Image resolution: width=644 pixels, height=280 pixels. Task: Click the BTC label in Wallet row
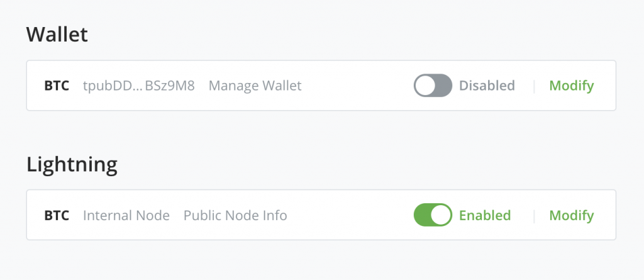pyautogui.click(x=57, y=86)
